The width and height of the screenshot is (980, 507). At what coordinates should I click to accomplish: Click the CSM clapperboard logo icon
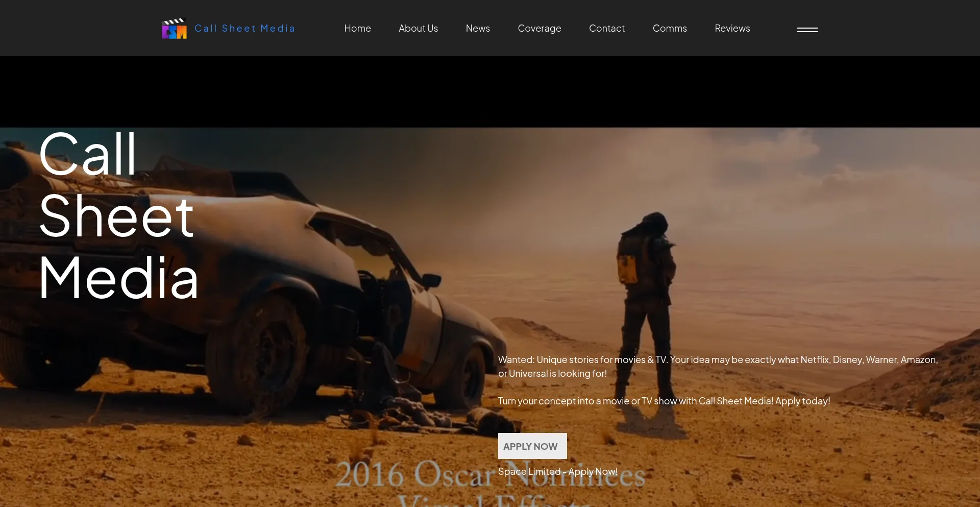click(x=174, y=29)
